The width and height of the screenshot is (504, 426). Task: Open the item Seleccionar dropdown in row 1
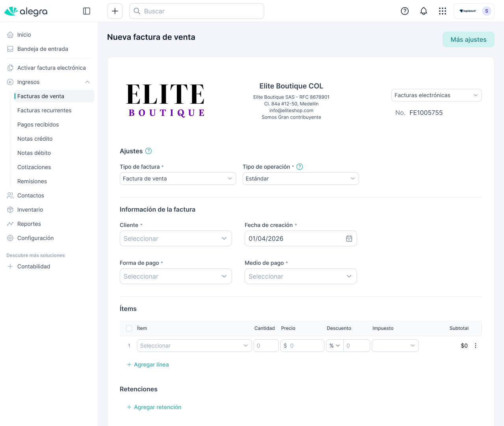point(195,346)
